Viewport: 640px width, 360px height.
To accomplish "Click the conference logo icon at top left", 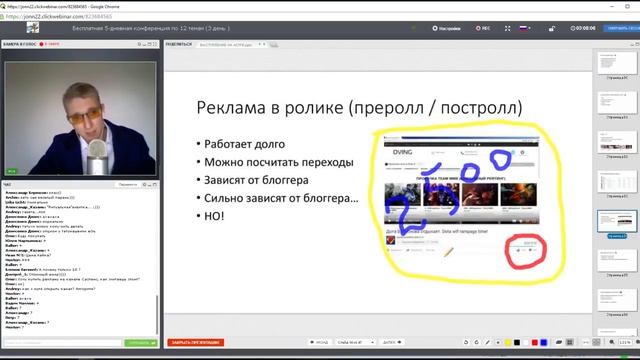I will click(33, 28).
